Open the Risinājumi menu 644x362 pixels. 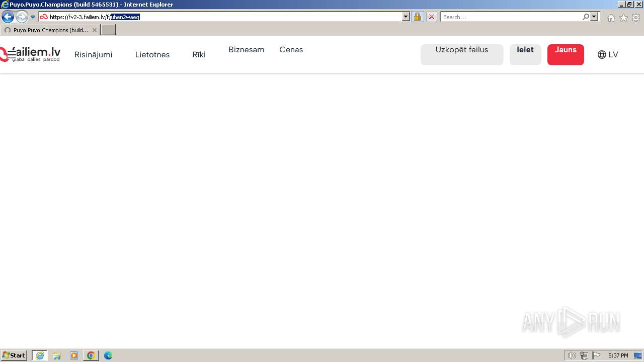(94, 55)
